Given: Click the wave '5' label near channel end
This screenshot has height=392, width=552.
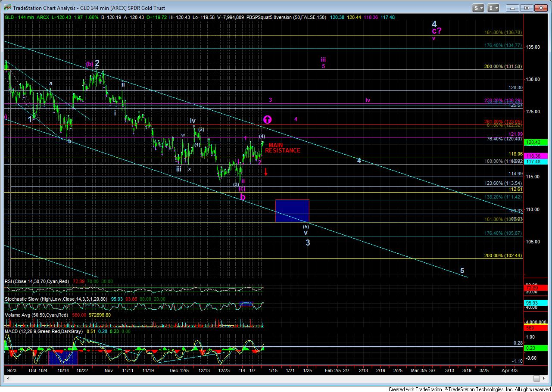Looking at the screenshot, I should (462, 271).
